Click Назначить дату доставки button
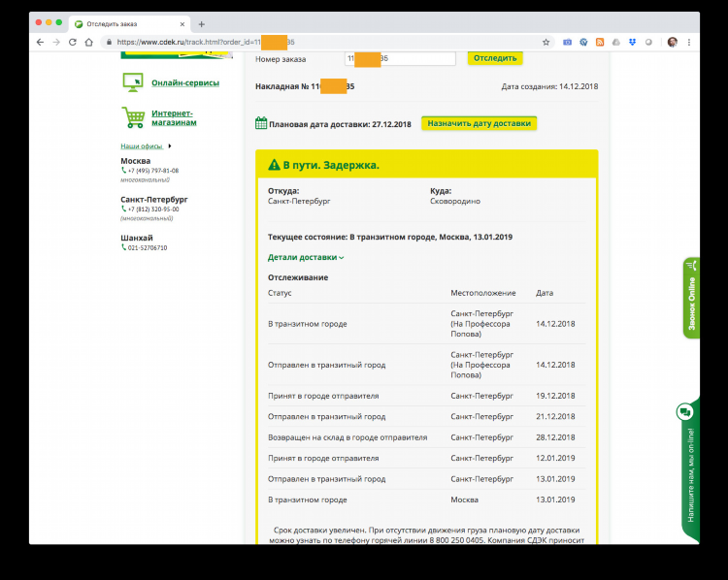This screenshot has width=728, height=580. (479, 123)
